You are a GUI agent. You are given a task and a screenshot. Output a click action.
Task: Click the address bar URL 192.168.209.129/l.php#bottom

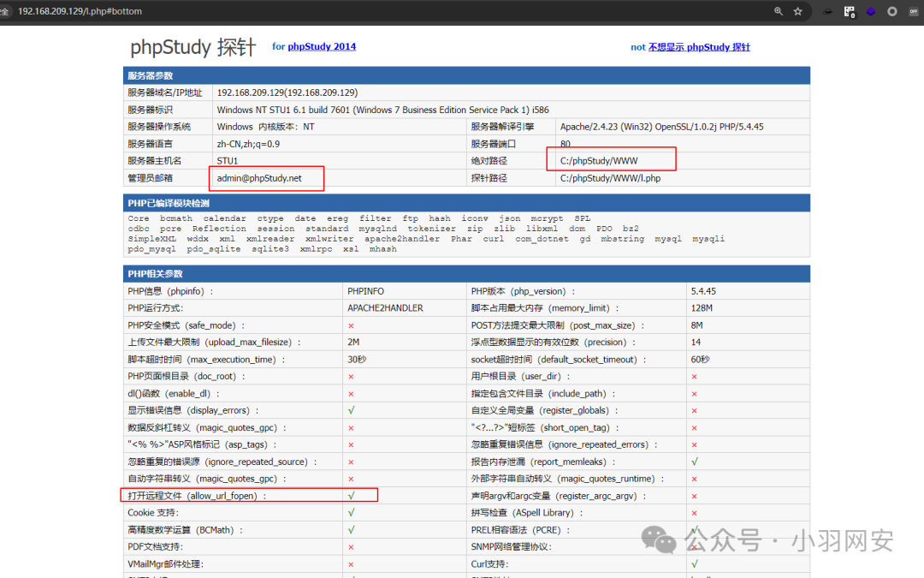pyautogui.click(x=80, y=11)
